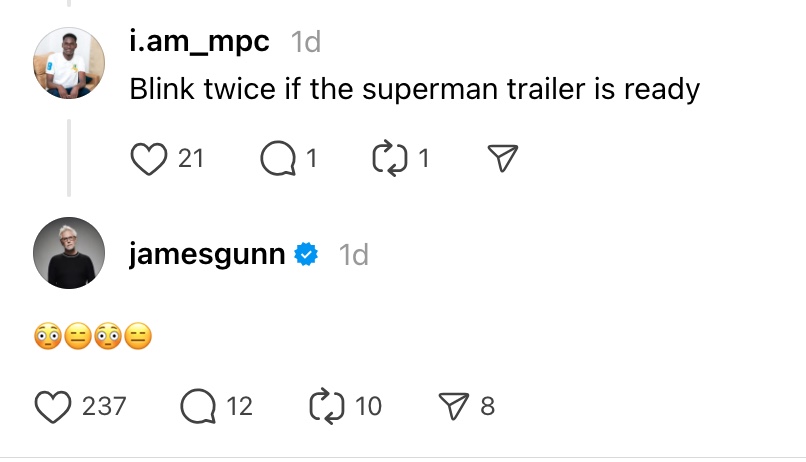Visit the i.am_mpc username link

click(x=201, y=42)
